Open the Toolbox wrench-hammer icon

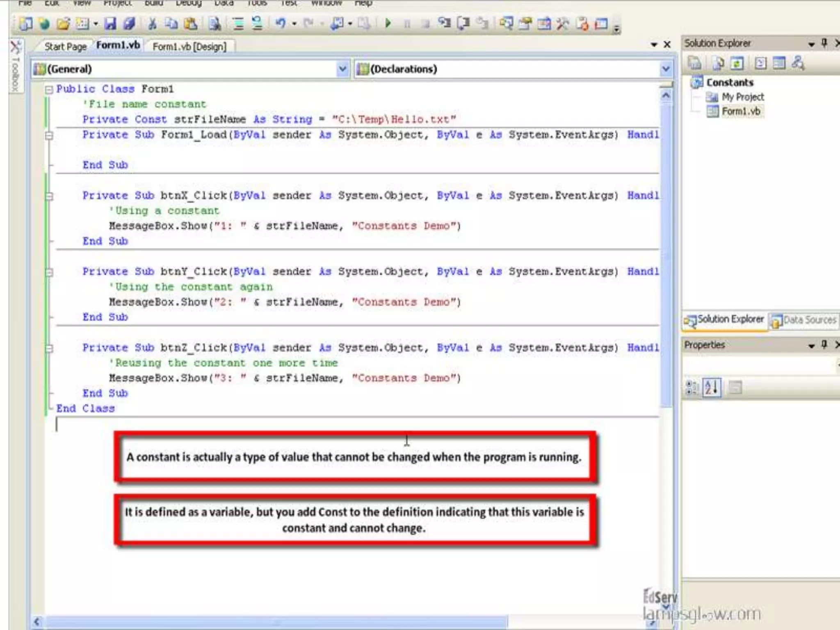pyautogui.click(x=563, y=23)
